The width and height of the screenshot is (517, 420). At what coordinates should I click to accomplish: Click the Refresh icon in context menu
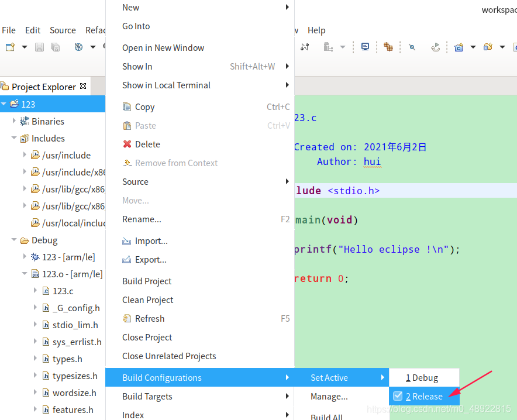[127, 318]
